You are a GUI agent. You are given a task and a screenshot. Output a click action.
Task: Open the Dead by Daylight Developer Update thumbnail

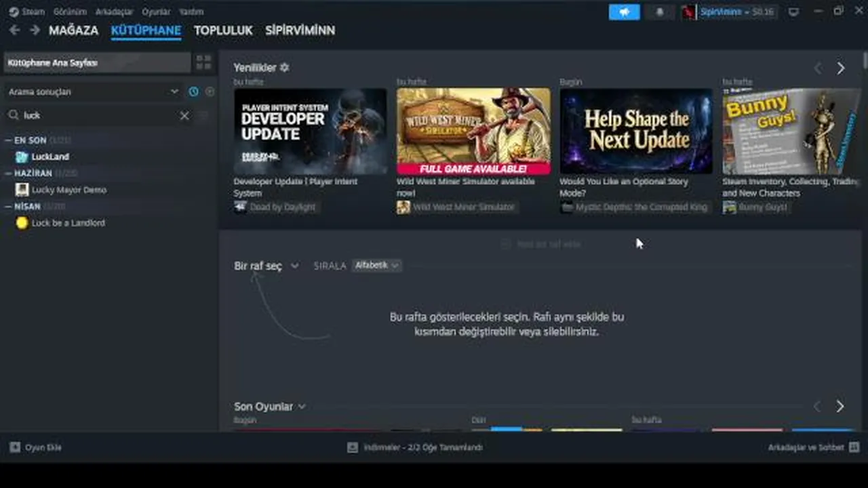coord(310,131)
